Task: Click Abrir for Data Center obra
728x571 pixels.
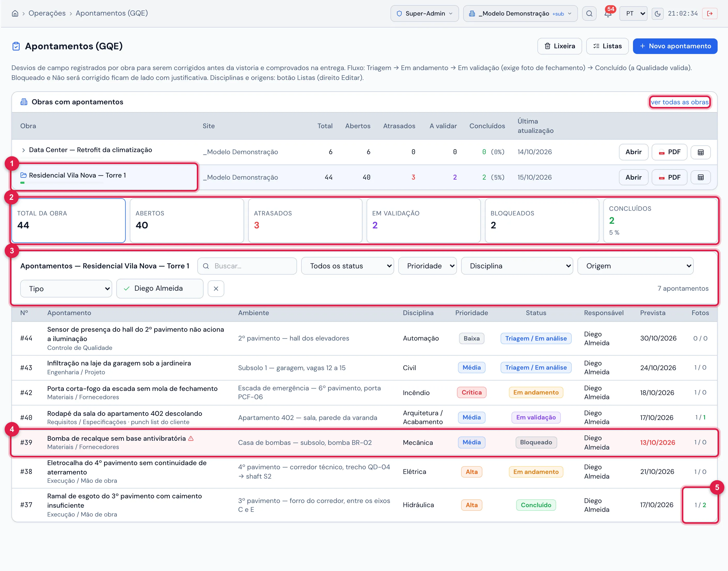Action: point(633,152)
